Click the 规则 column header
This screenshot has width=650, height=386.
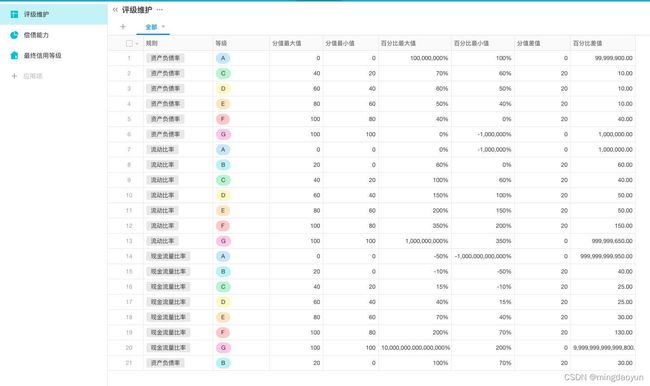(177, 43)
